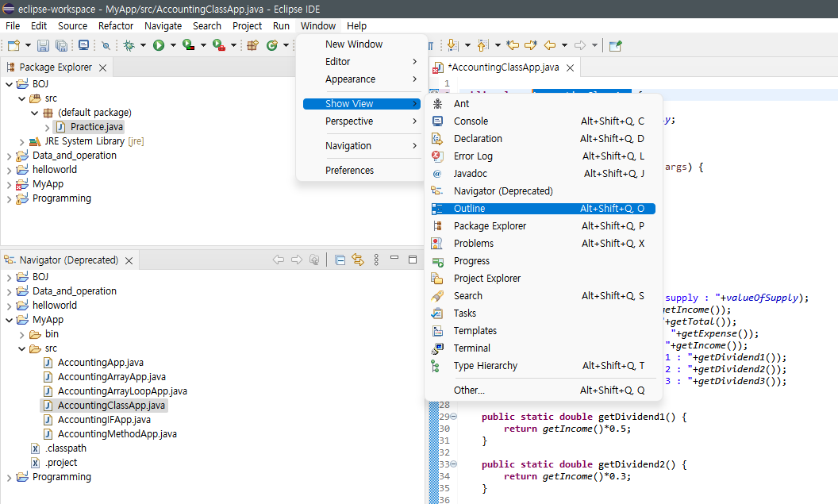Open a Terminal from the toolbar

84,45
